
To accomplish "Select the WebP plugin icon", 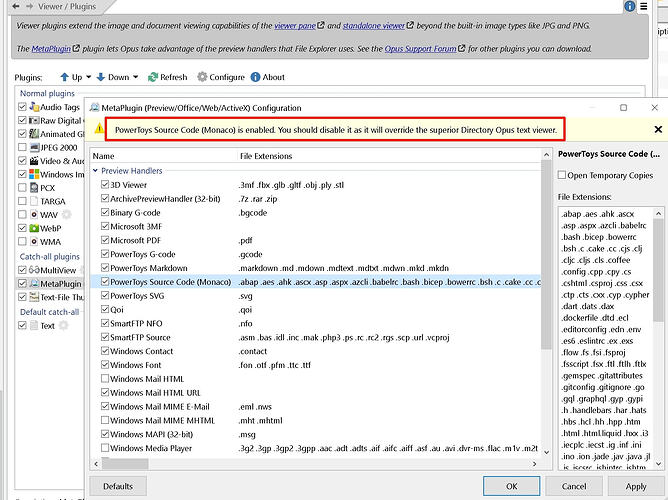I will (33, 228).
